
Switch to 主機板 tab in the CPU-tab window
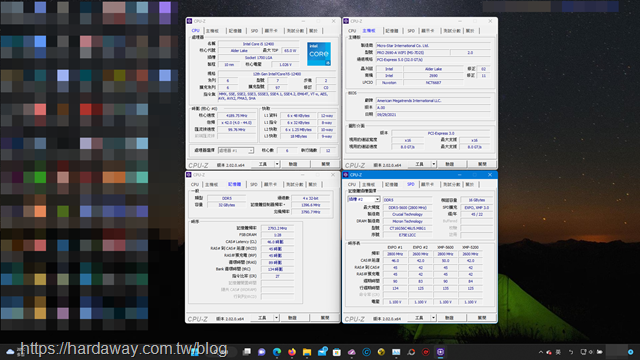click(212, 31)
